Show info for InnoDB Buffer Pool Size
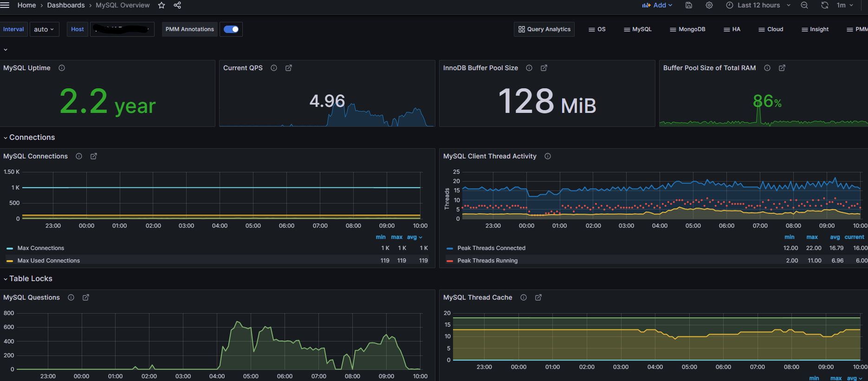 pos(529,68)
